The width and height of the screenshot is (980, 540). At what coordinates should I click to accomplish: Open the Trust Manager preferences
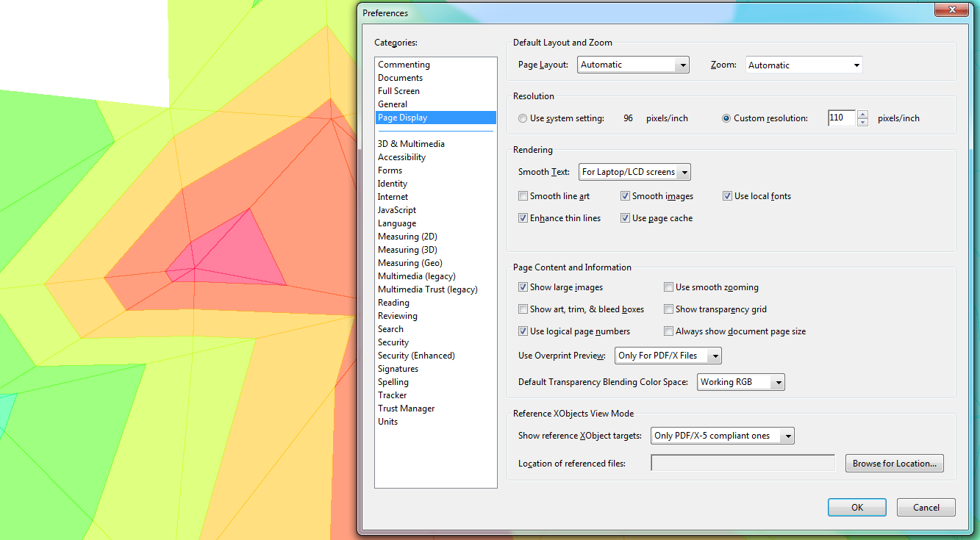pos(406,408)
